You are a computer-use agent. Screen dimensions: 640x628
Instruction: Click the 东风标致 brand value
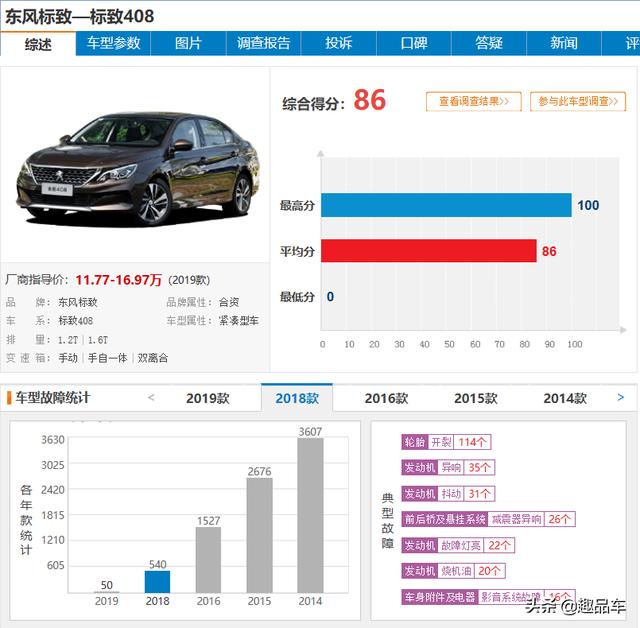78,302
